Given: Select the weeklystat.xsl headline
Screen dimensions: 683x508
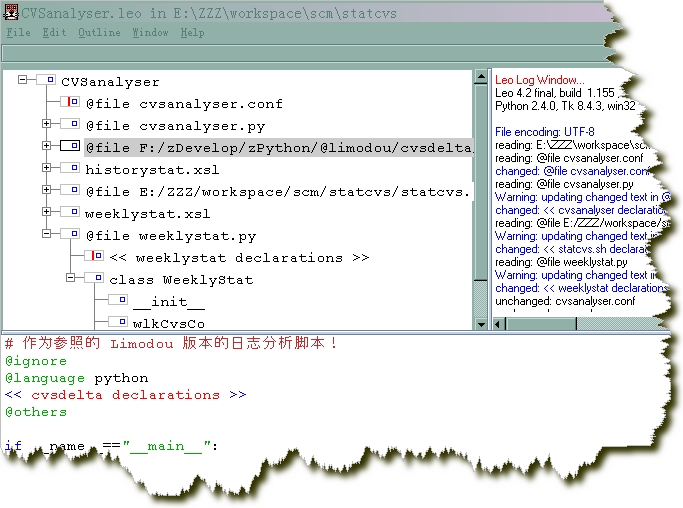Looking at the screenshot, I should click(x=147, y=214).
